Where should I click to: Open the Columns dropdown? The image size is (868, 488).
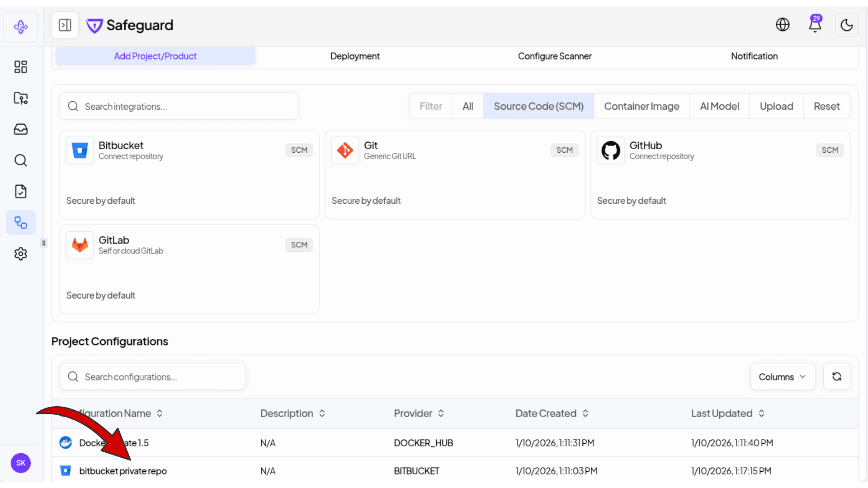pos(782,377)
